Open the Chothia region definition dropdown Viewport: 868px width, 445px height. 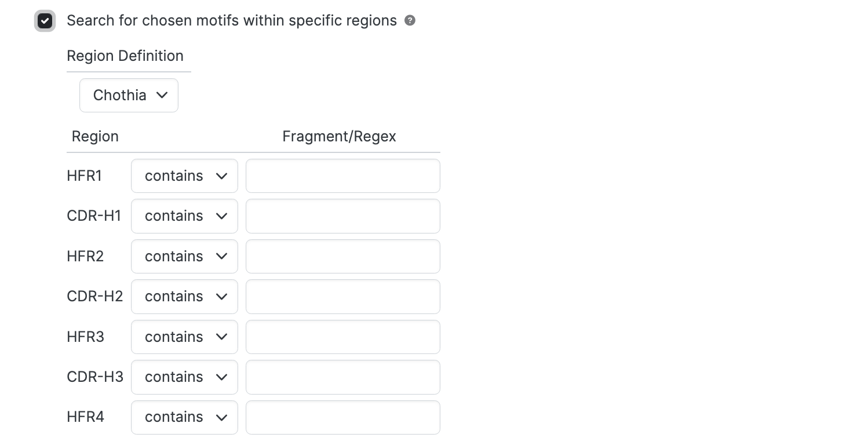coord(129,95)
